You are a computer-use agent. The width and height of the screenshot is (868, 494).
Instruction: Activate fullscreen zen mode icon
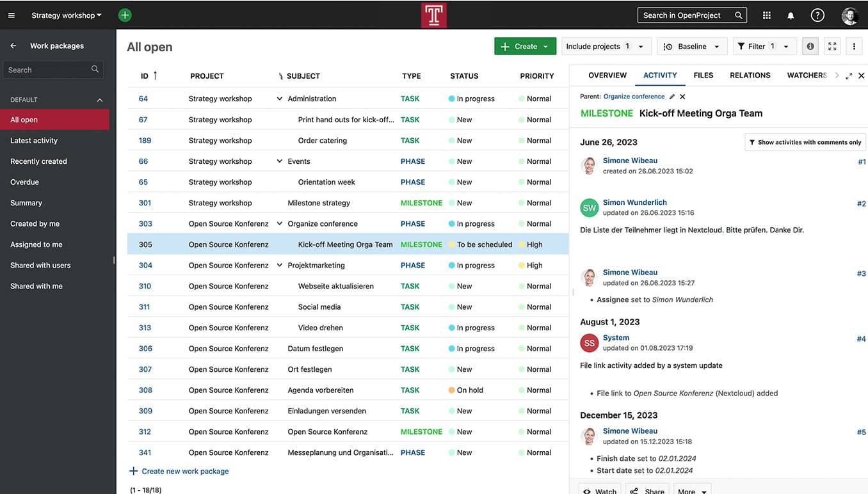coord(832,46)
